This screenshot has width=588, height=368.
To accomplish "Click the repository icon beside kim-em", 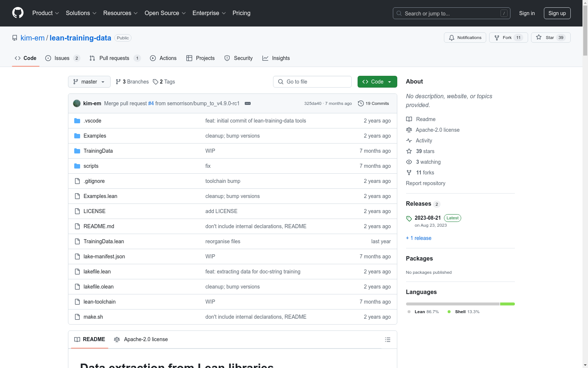I will pyautogui.click(x=15, y=38).
